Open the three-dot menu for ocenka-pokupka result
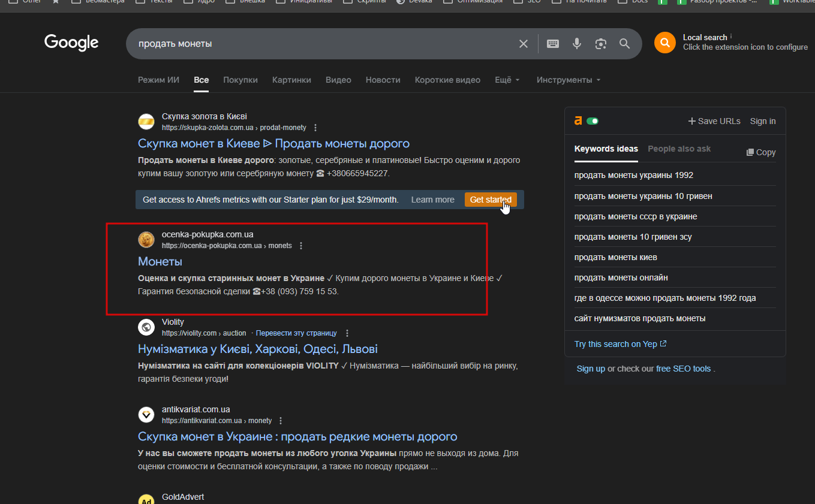815x504 pixels. [x=301, y=246]
